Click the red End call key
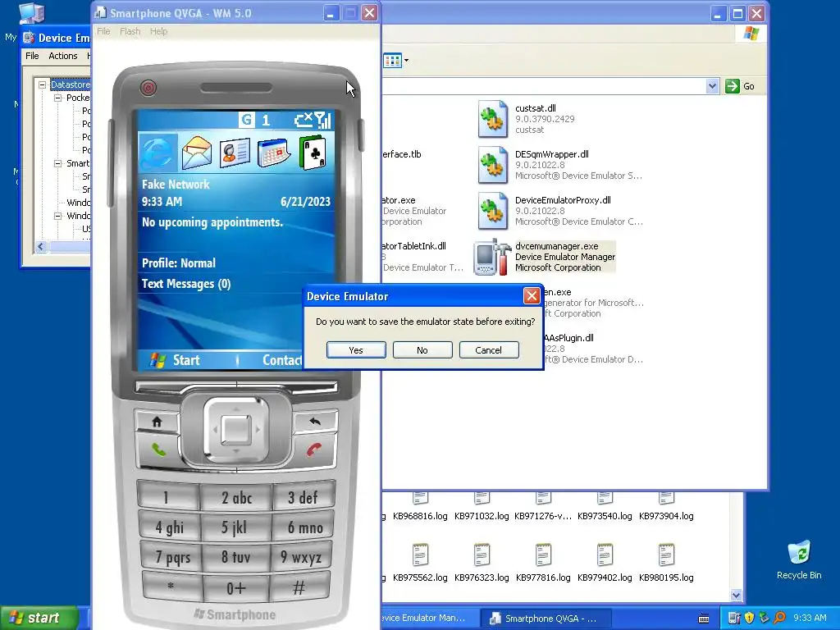Image resolution: width=840 pixels, height=630 pixels. point(314,450)
